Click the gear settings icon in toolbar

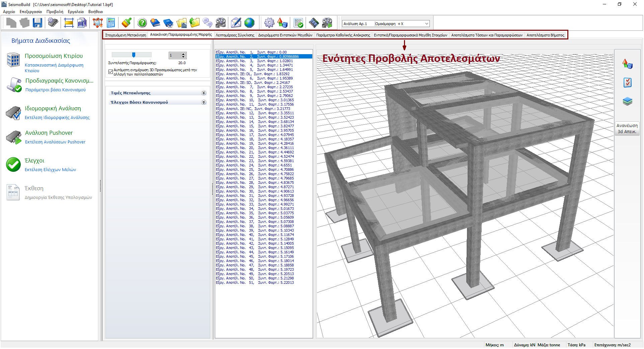click(269, 23)
